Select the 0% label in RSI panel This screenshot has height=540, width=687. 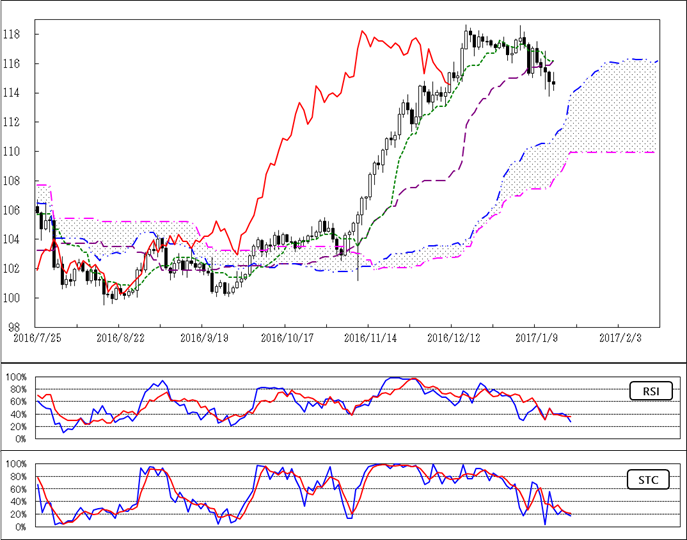tap(21, 440)
